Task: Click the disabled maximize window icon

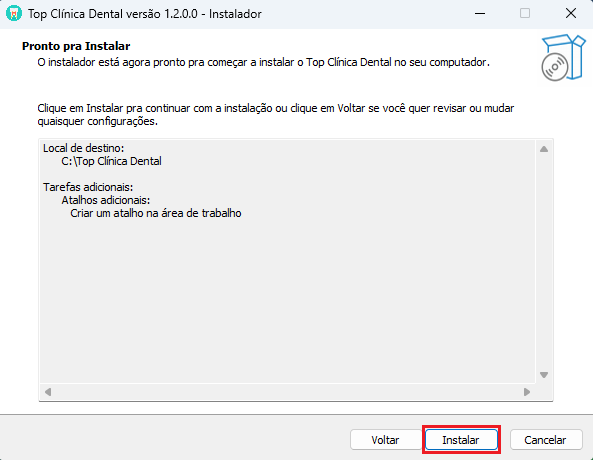Action: pos(525,14)
